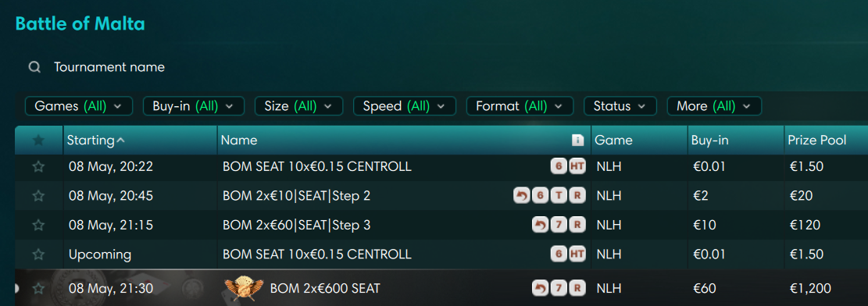Click the HT badge on 20:22 CENTROLL row
The width and height of the screenshot is (868, 306).
point(577,166)
